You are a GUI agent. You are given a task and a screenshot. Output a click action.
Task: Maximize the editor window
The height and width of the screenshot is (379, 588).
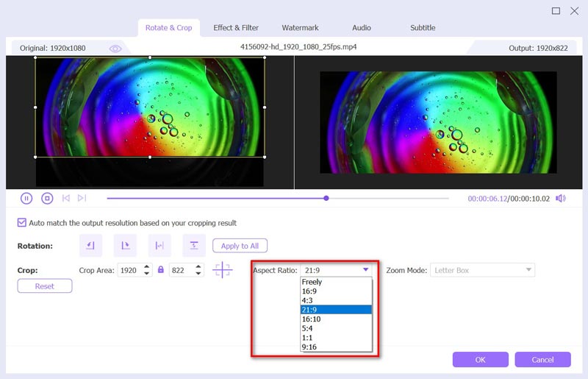pyautogui.click(x=556, y=11)
